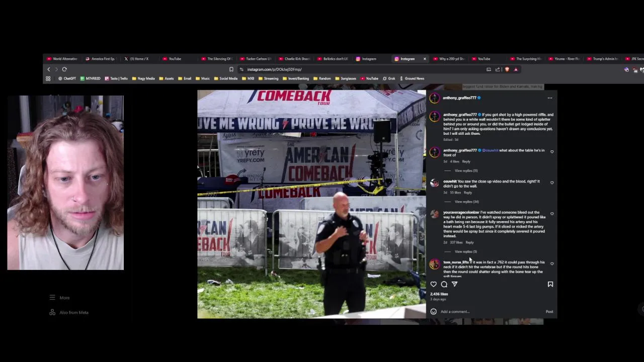644x362 pixels.
Task: Open the Tasks | Trello bookmark
Action: pos(116,78)
